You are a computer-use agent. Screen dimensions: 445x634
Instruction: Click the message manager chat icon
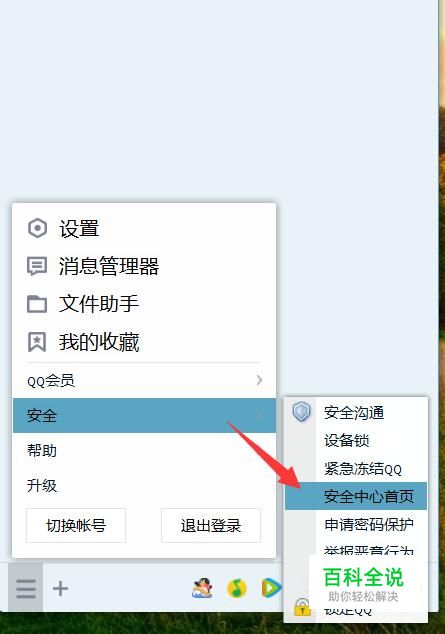pos(37,266)
